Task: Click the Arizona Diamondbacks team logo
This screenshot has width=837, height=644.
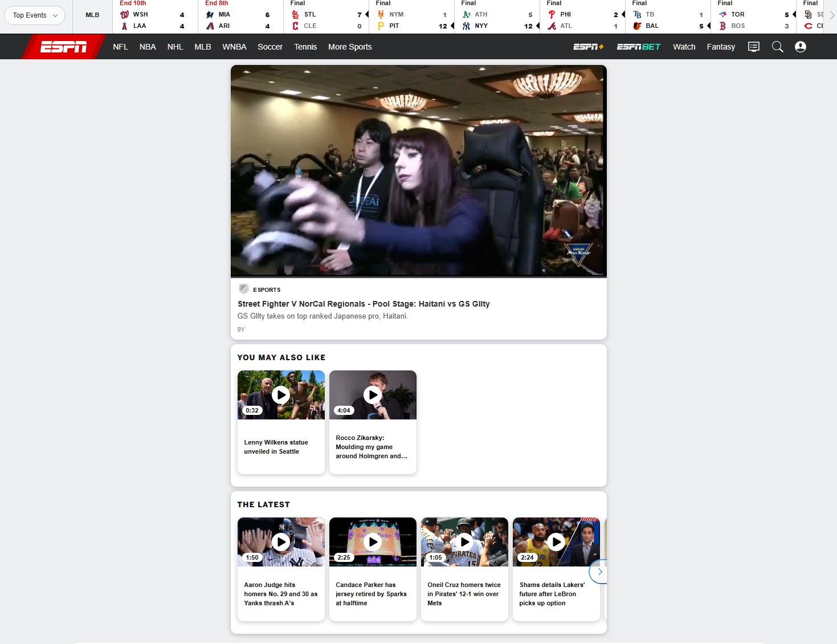Action: [x=210, y=26]
